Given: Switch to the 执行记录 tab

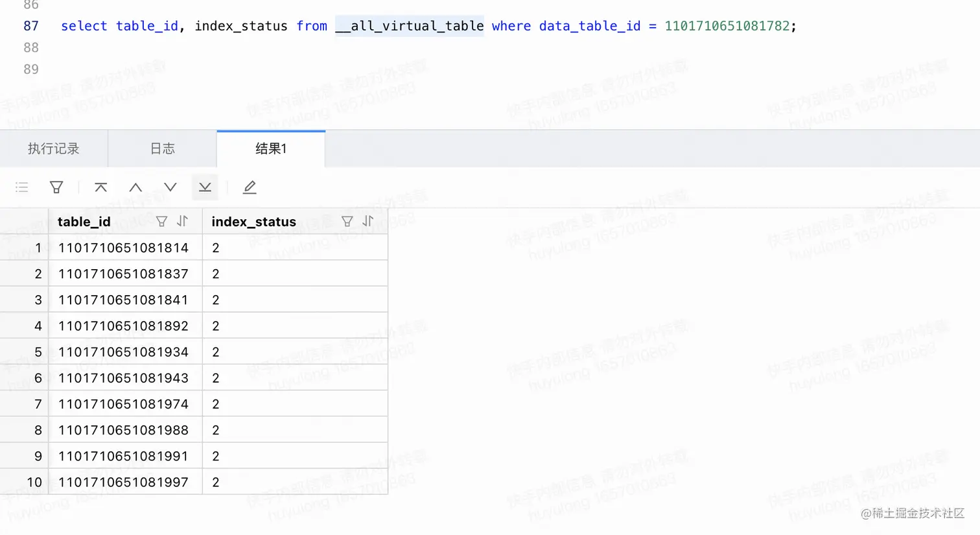Looking at the screenshot, I should tap(54, 149).
